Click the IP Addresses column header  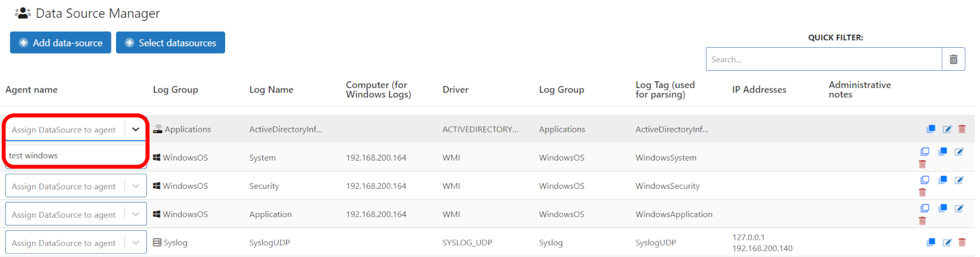[x=759, y=89]
